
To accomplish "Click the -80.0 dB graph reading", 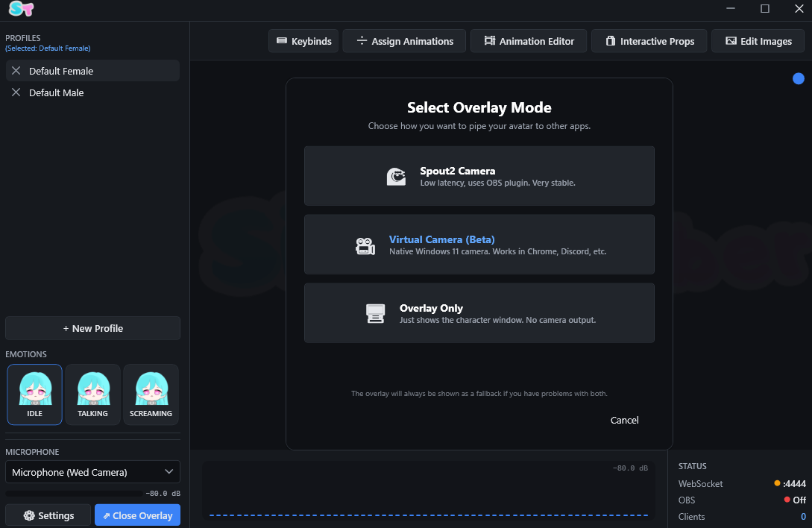I will pyautogui.click(x=630, y=468).
